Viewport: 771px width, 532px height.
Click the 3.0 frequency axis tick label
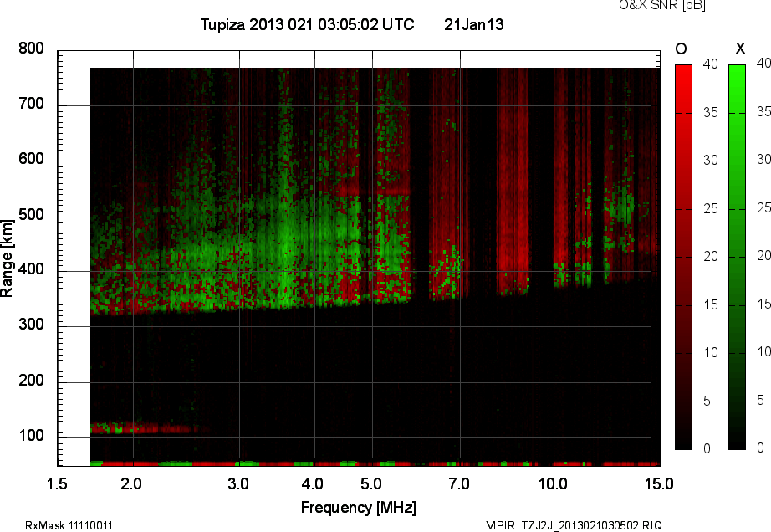[x=238, y=483]
